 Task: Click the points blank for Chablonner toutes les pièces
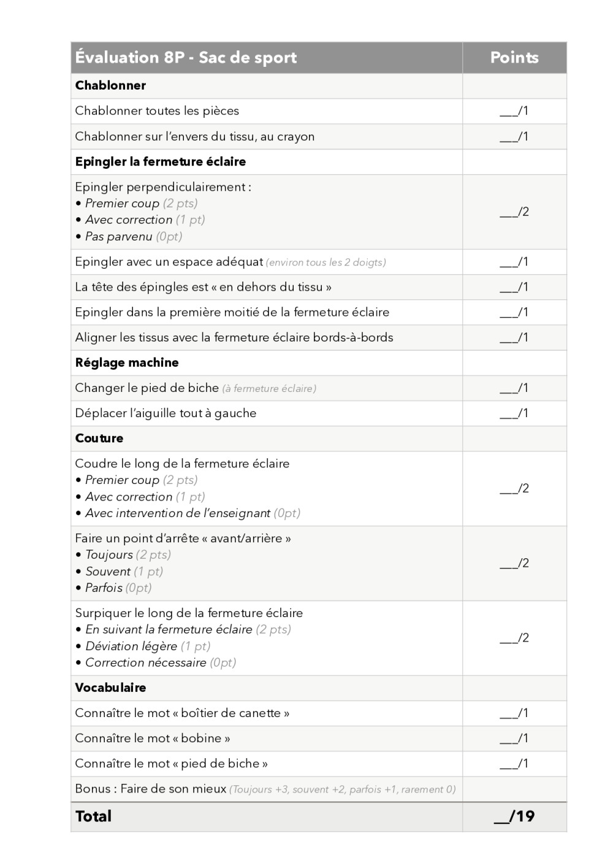pyautogui.click(x=514, y=111)
